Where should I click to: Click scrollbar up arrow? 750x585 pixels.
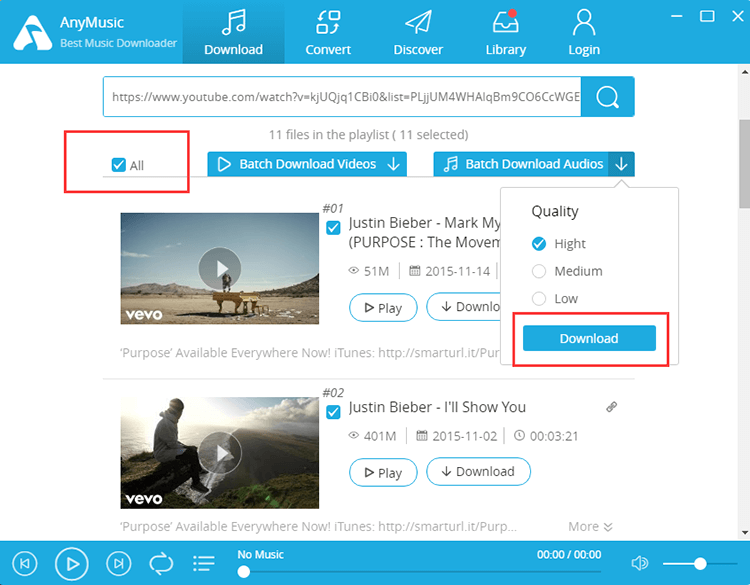pyautogui.click(x=745, y=72)
